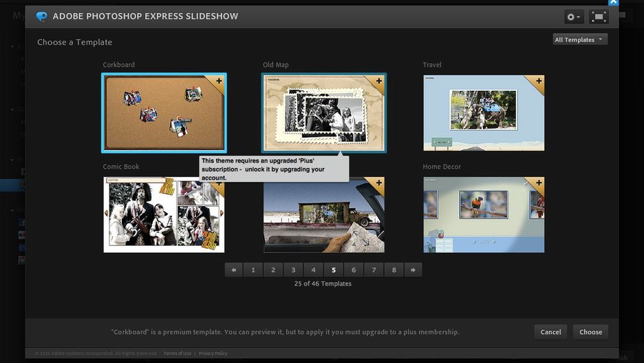Toggle fullscreen mode icon

click(x=599, y=17)
